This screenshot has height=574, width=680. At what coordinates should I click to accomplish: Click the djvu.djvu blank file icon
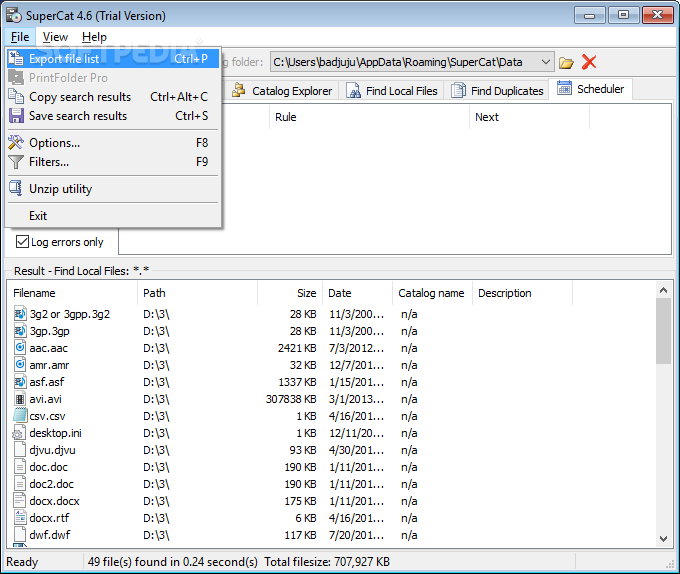click(x=20, y=450)
